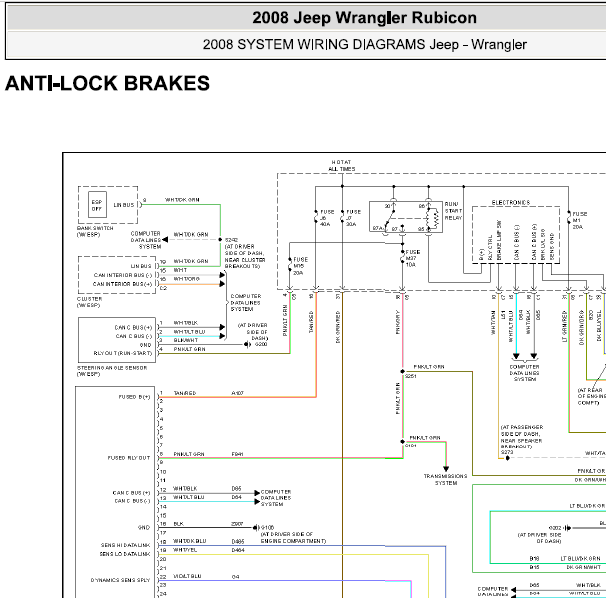Viewport: 606px width, 598px height.
Task: Click the 'ANTI-LOCK BRAKES' heading
Action: point(107,83)
